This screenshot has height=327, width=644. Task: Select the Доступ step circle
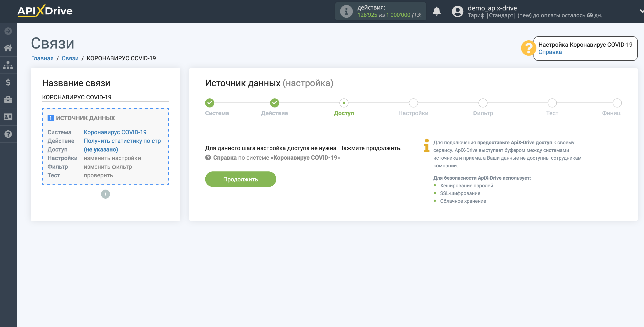(x=344, y=103)
